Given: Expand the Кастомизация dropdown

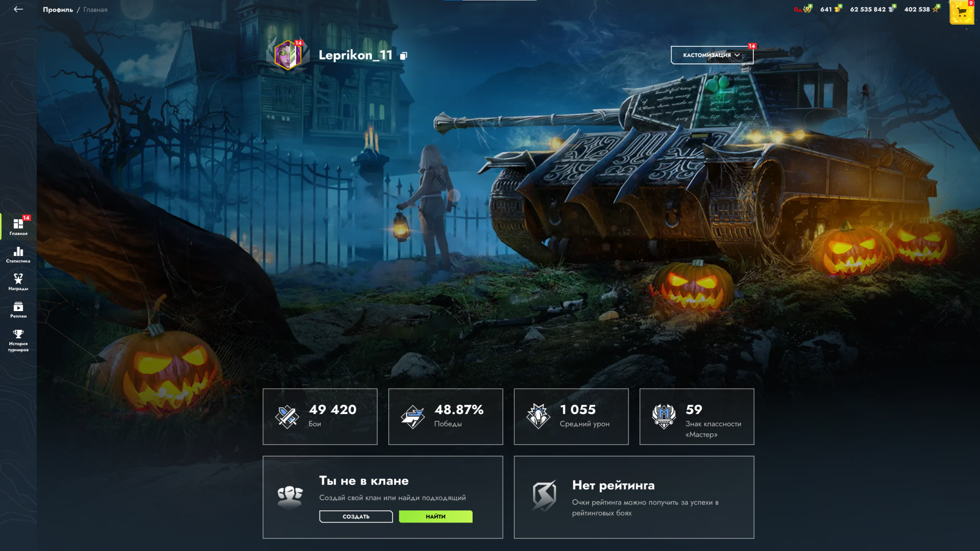Looking at the screenshot, I should tap(712, 55).
